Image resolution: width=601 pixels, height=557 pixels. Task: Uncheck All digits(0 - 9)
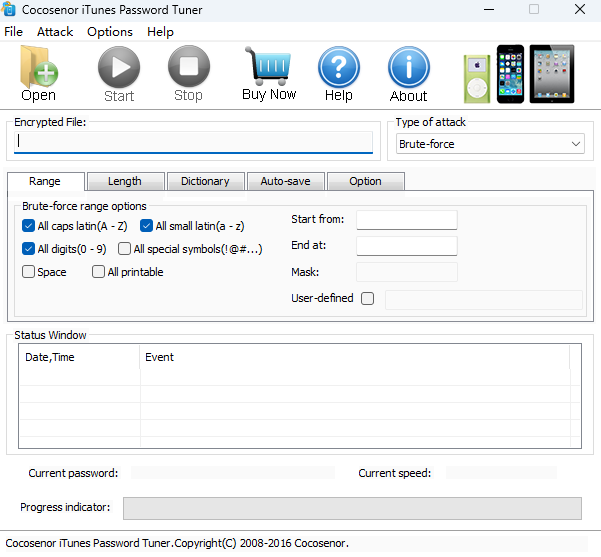click(x=28, y=249)
